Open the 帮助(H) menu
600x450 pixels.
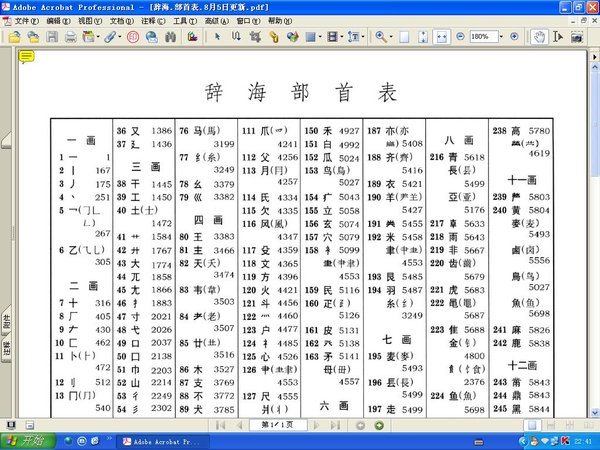280,20
